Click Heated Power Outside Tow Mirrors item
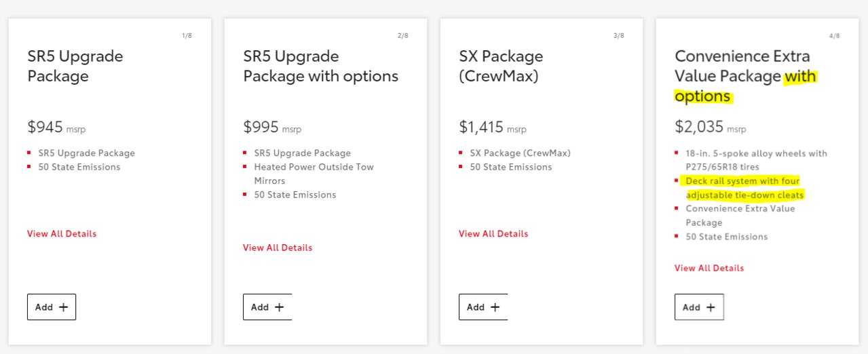868x354 pixels. [x=314, y=174]
